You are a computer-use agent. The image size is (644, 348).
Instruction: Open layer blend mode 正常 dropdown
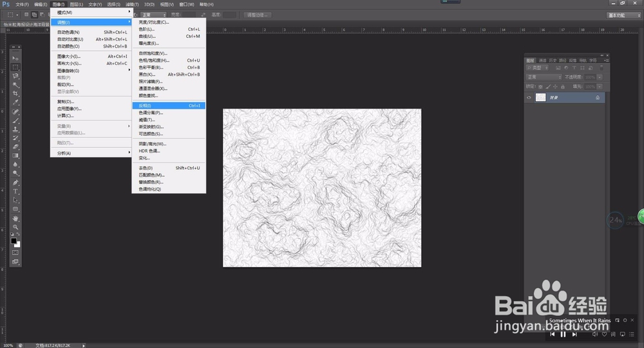[x=544, y=77]
